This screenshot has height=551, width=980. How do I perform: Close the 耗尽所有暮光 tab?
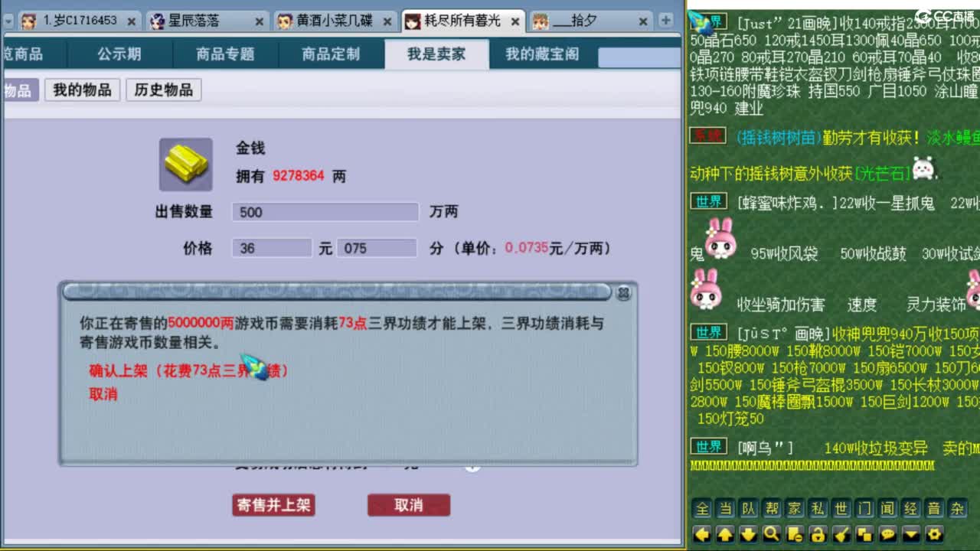514,21
